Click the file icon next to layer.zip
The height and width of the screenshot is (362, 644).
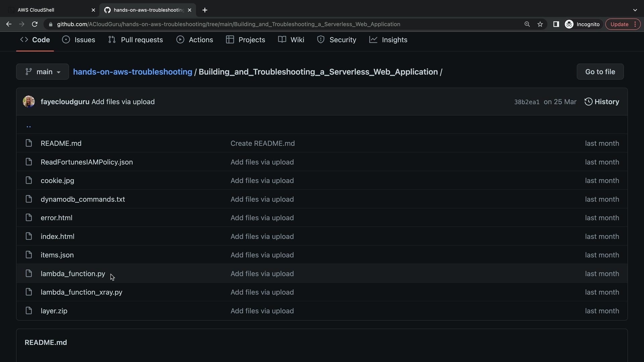tap(29, 311)
